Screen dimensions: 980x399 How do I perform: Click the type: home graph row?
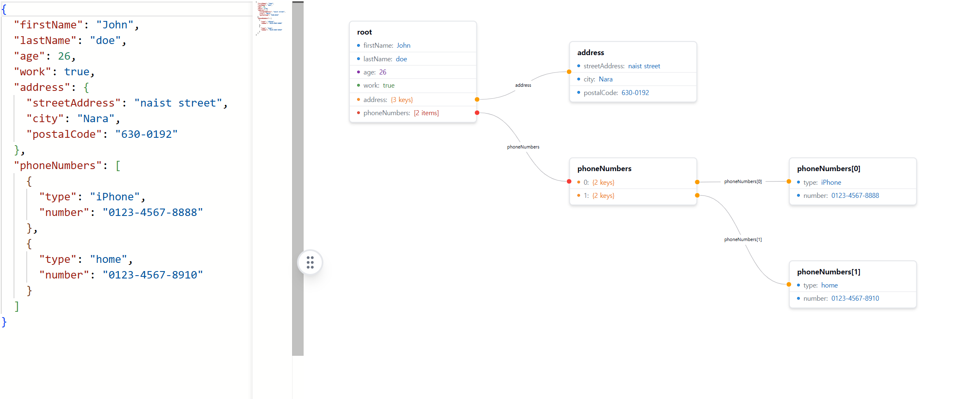coord(853,285)
